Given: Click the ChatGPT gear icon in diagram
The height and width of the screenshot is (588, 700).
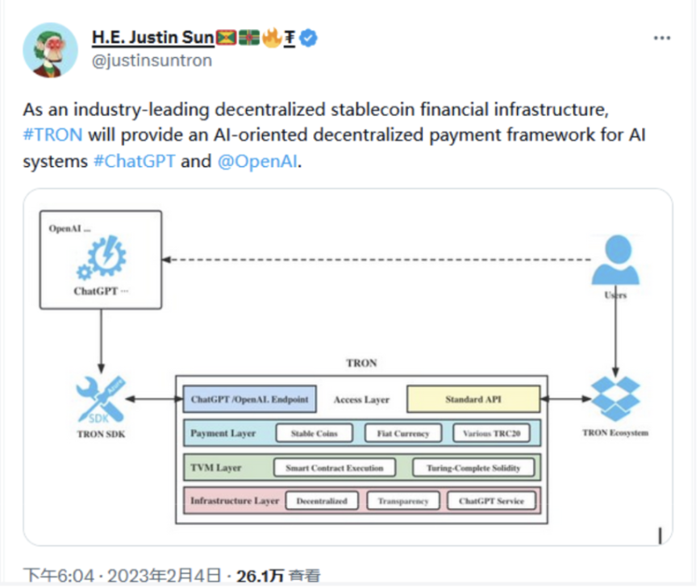Looking at the screenshot, I should click(101, 260).
